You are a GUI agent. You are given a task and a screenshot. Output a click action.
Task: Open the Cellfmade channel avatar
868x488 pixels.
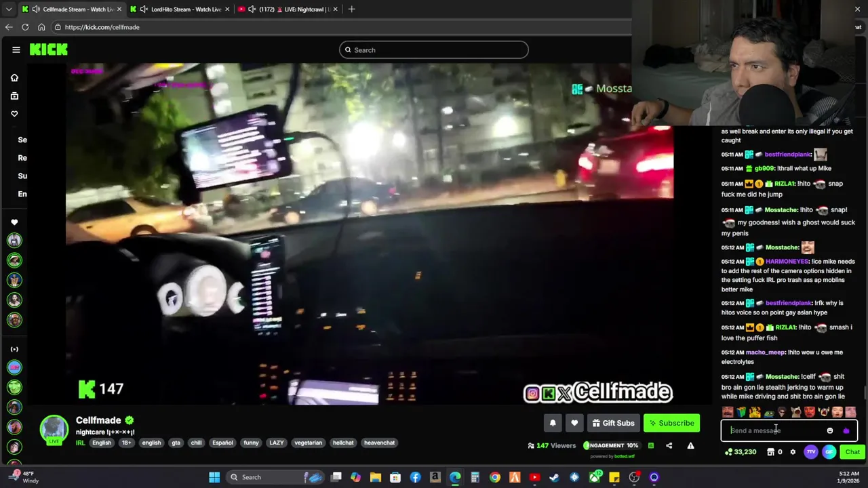tap(54, 430)
